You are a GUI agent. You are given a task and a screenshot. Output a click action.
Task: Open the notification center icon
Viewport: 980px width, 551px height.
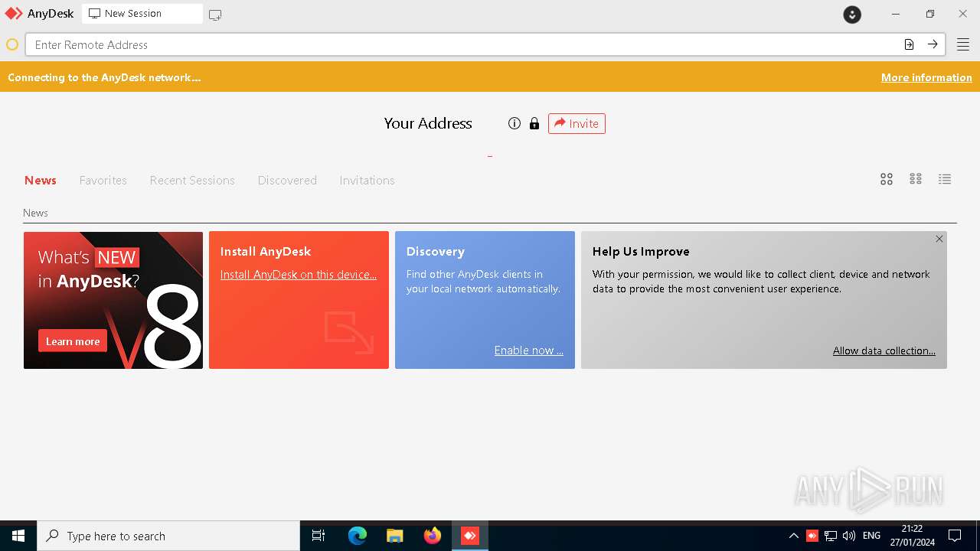point(955,536)
